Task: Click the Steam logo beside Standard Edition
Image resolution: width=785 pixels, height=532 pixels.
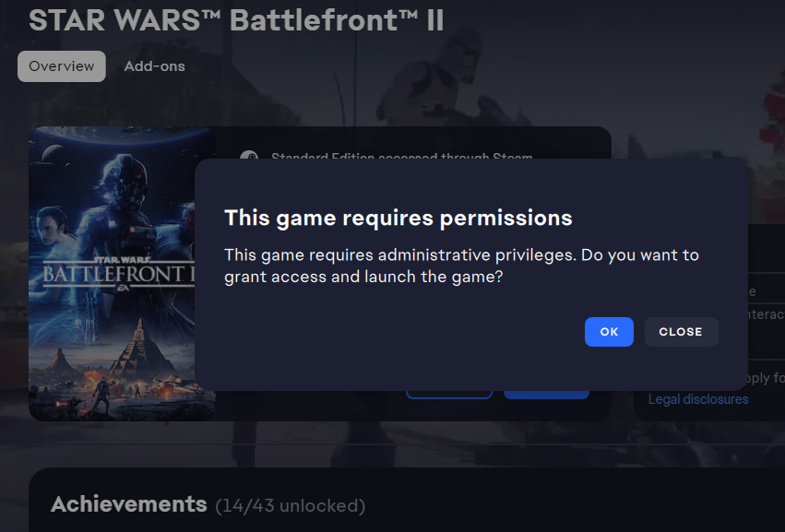Action: click(248, 157)
